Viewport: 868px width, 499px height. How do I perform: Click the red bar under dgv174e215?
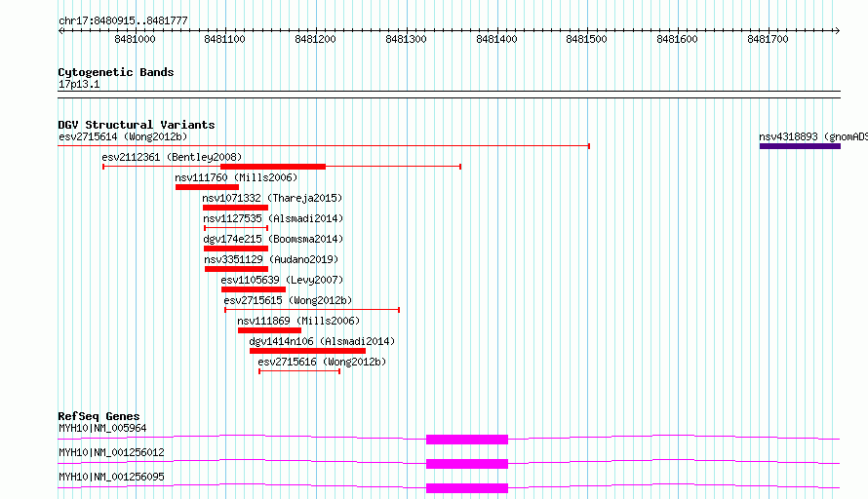coord(236,249)
